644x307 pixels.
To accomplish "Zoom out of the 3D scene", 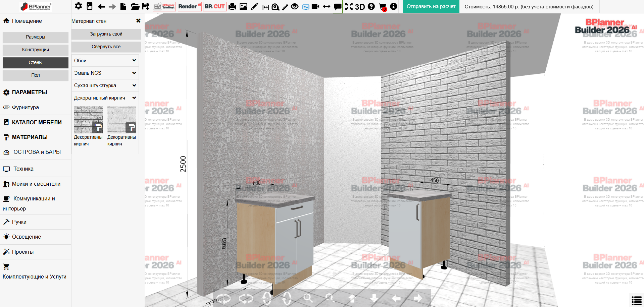I will point(330,298).
